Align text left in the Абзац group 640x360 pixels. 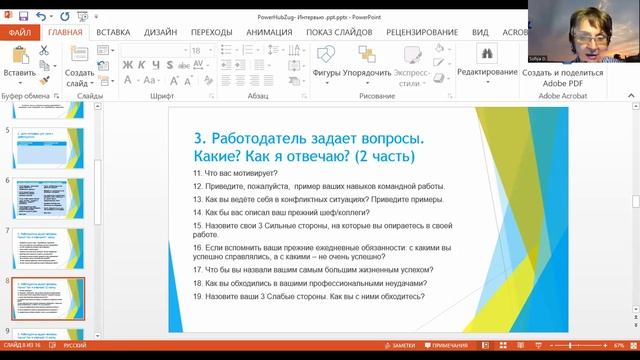click(x=226, y=80)
